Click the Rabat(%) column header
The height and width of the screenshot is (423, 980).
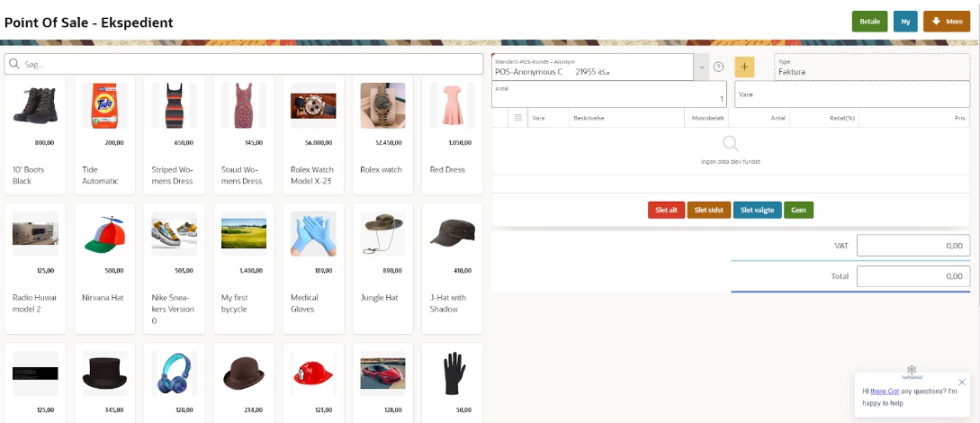point(841,118)
